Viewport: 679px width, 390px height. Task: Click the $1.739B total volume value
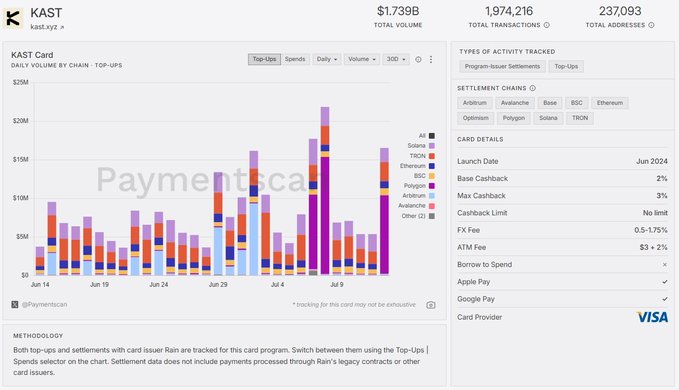click(x=398, y=11)
